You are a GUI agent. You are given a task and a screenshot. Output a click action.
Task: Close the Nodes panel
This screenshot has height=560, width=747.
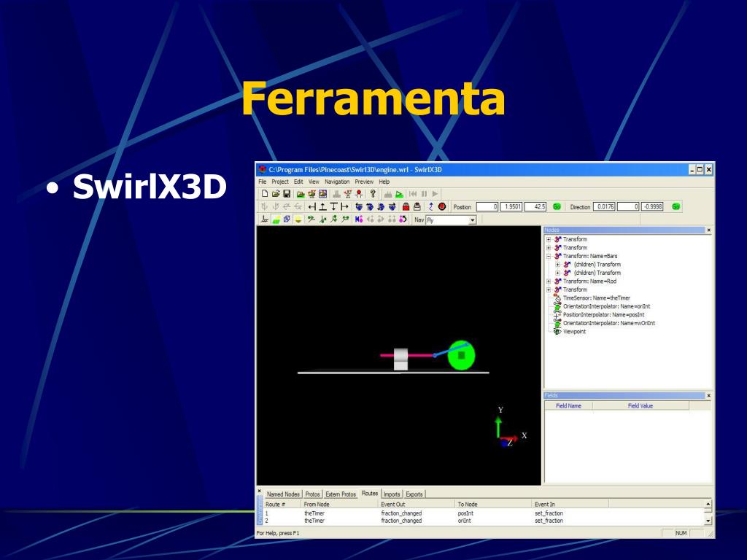(709, 230)
